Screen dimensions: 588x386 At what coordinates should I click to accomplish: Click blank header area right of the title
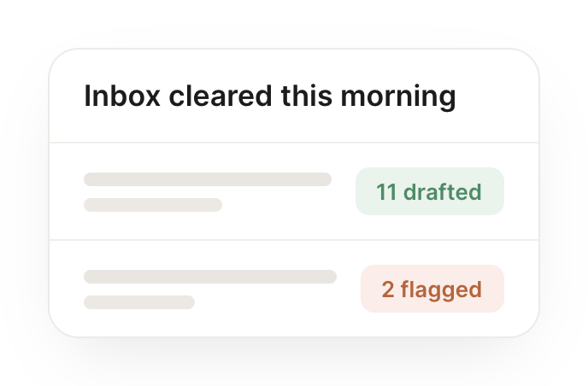pos(497,96)
